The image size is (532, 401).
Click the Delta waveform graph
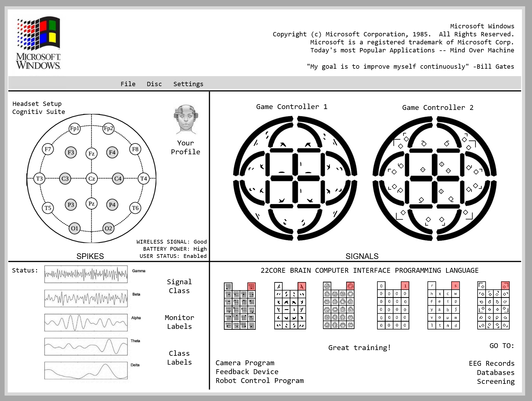point(86,371)
